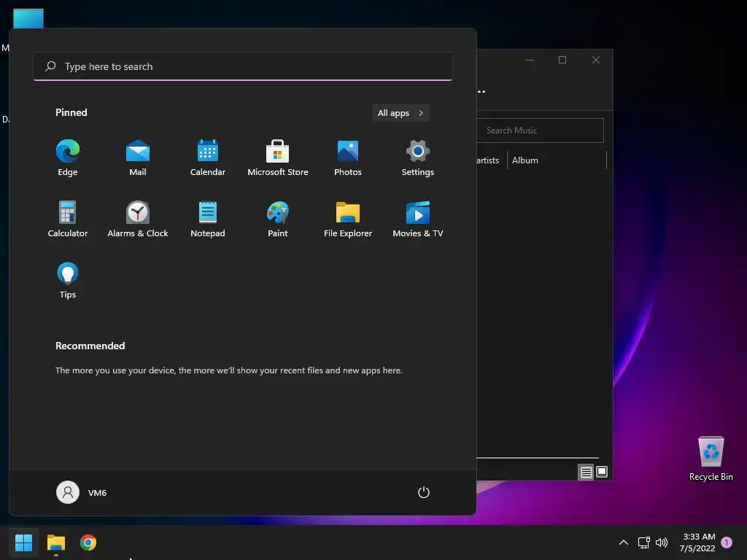Switch to details view in Explorer window
This screenshot has width=747, height=560.
point(586,472)
